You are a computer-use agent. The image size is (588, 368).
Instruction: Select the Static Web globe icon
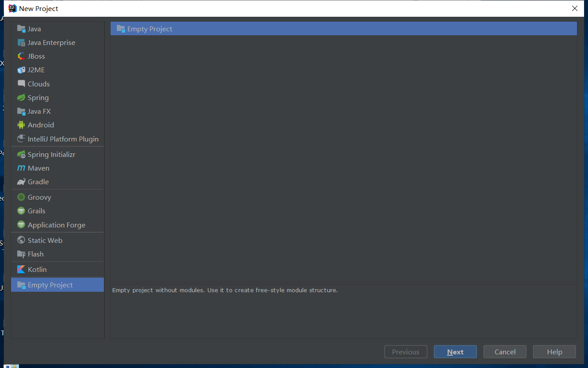click(21, 241)
